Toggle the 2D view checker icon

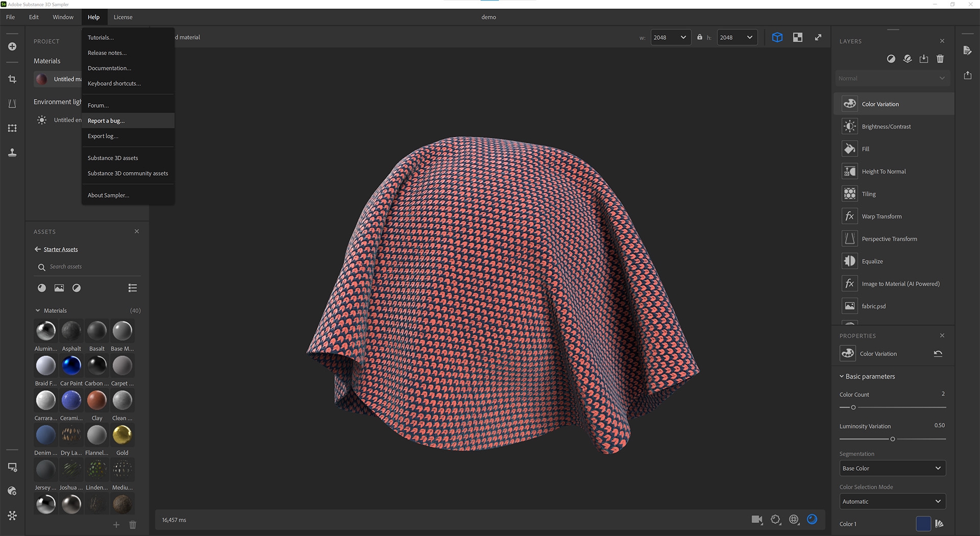click(x=797, y=37)
